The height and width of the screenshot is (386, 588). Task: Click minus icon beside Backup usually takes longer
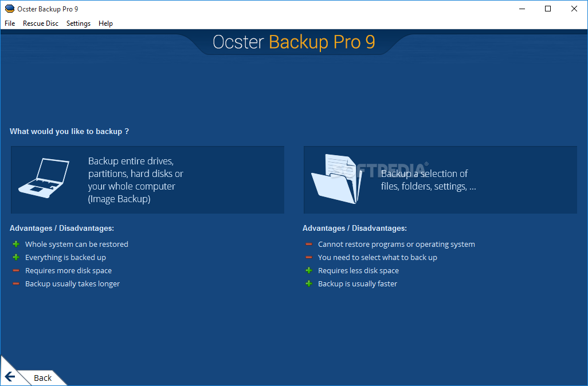[16, 283]
